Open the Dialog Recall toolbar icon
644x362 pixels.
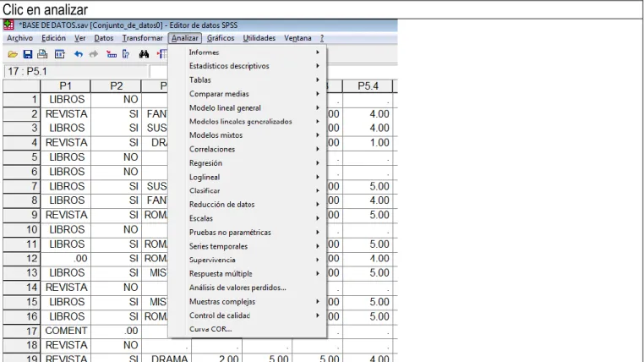(60, 54)
